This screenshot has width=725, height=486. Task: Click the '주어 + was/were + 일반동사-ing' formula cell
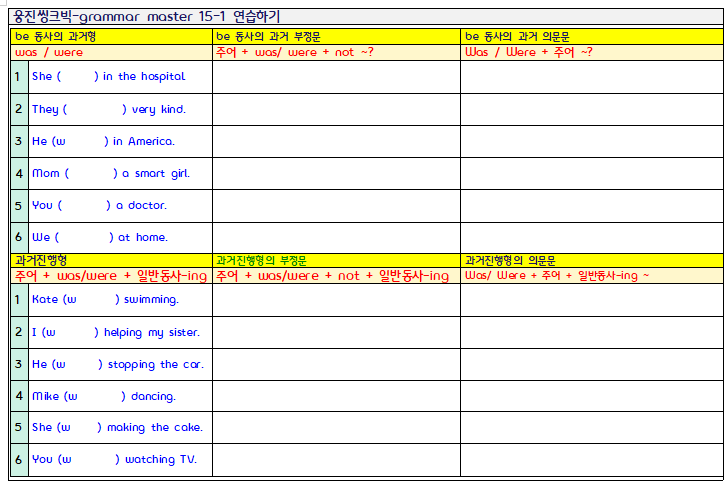111,276
